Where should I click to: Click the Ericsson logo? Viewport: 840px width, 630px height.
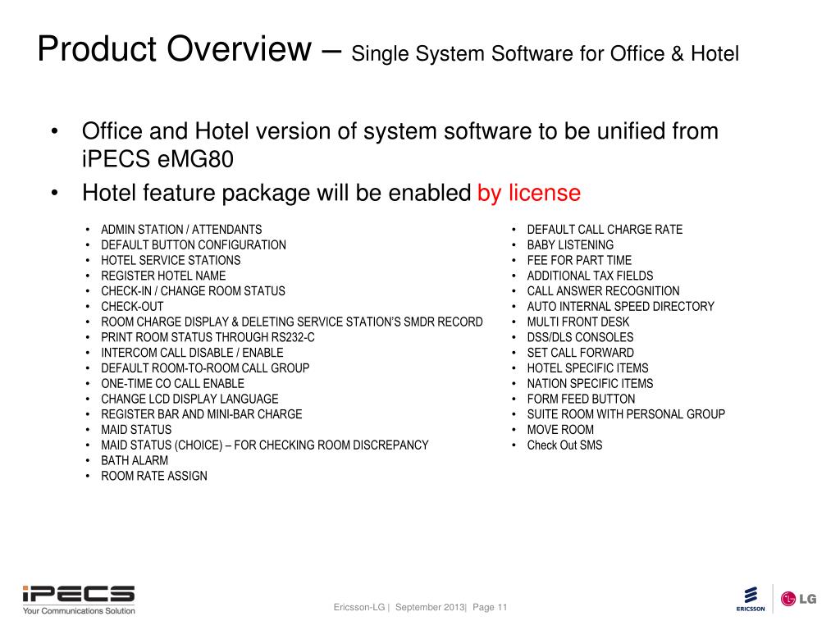pyautogui.click(x=751, y=600)
